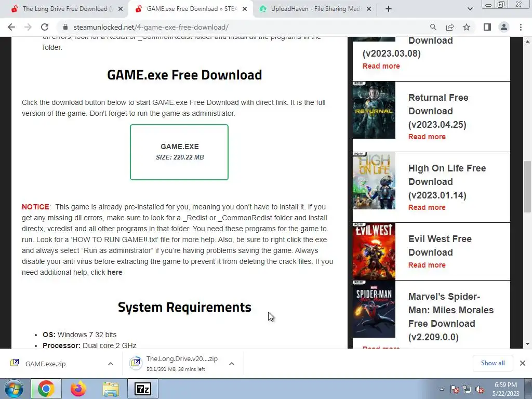Open 7-Zip from the taskbar
The height and width of the screenshot is (399, 532).
[x=143, y=389]
